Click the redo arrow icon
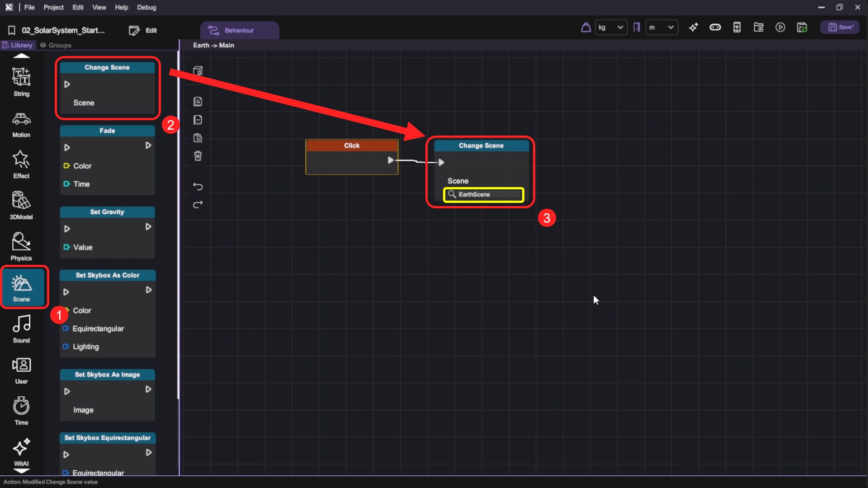 (x=198, y=205)
